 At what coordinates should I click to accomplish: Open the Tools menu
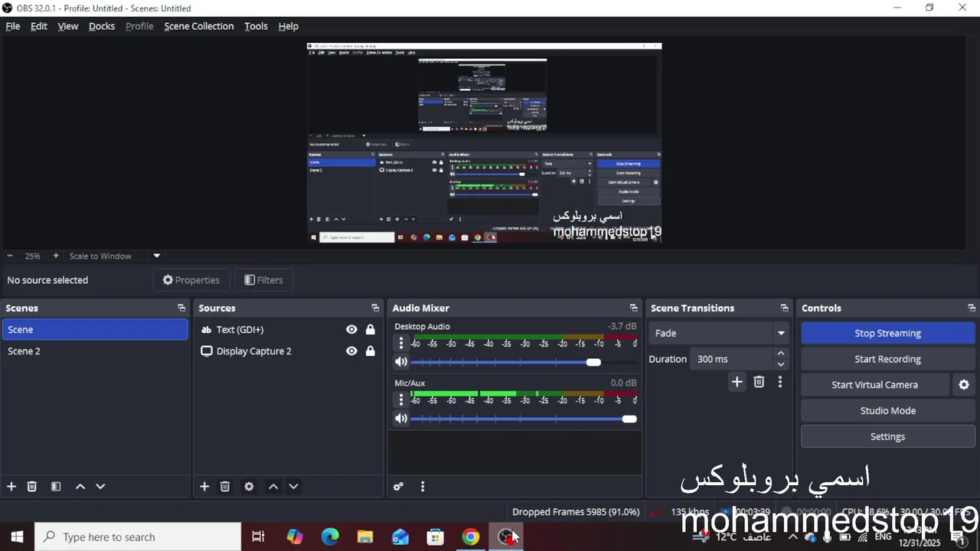[256, 26]
